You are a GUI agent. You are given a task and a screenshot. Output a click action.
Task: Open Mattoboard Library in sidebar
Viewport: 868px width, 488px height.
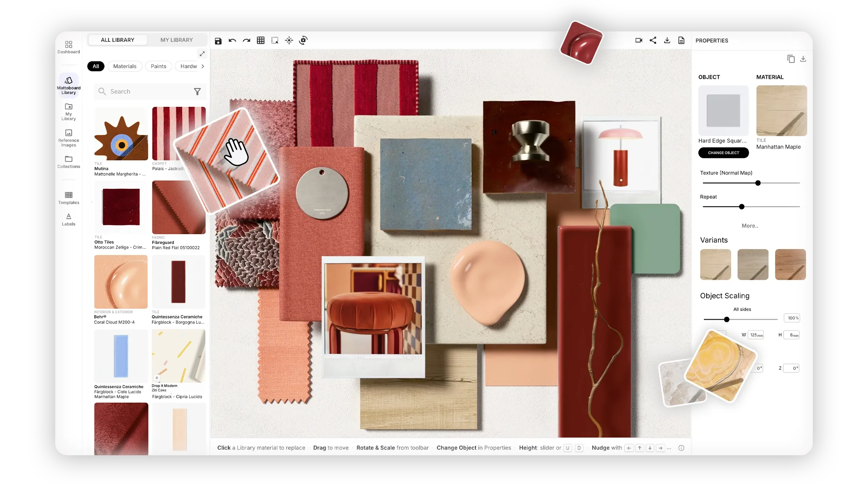click(69, 86)
